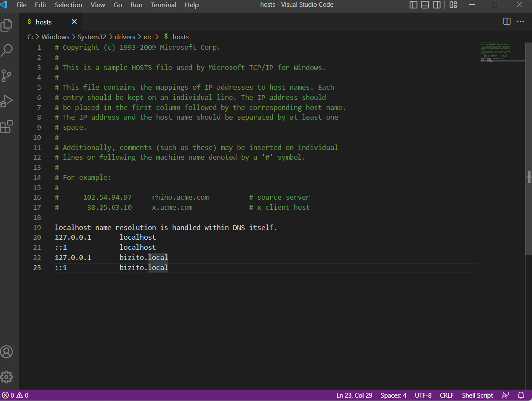Expand the System32 breadcrumb segment
Image resolution: width=532 pixels, height=401 pixels.
tap(92, 37)
